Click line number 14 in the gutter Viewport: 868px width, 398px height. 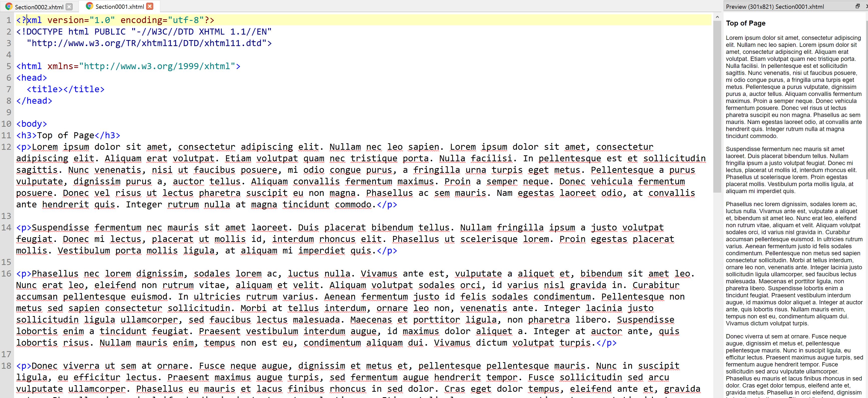coord(7,227)
